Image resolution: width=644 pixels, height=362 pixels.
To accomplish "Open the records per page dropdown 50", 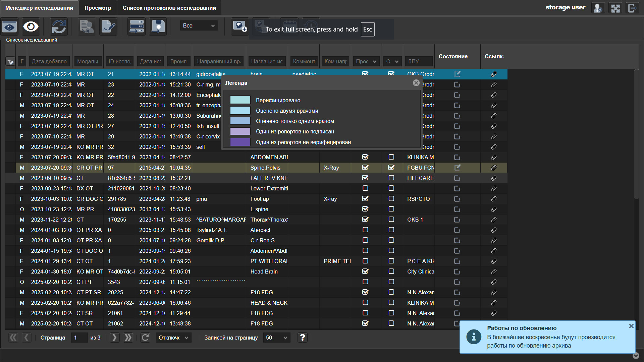I will point(276,338).
